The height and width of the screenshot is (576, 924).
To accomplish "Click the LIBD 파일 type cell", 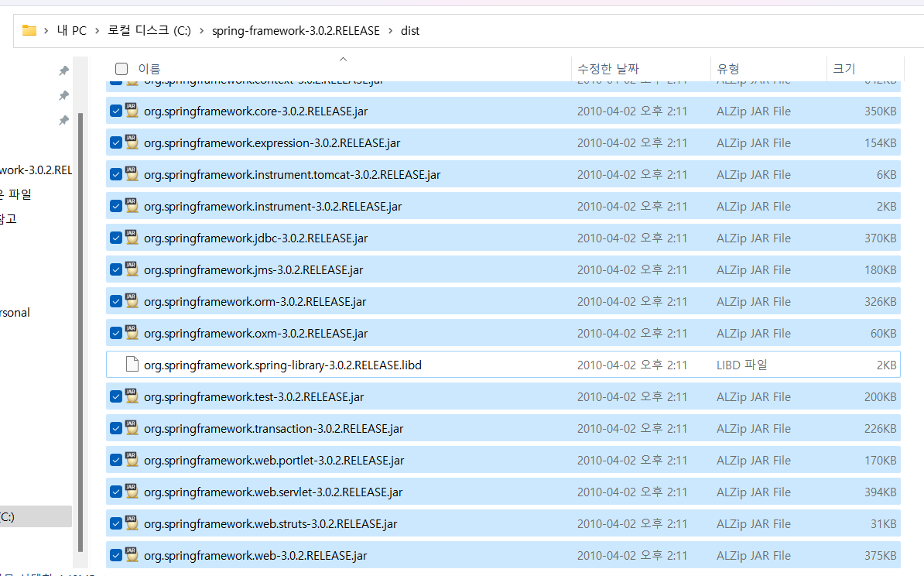I will [742, 365].
